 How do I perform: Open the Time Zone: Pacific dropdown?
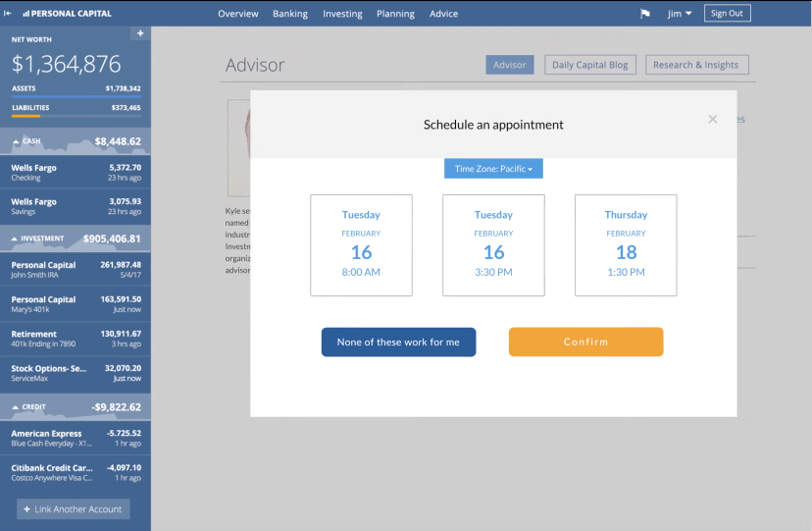tap(493, 169)
